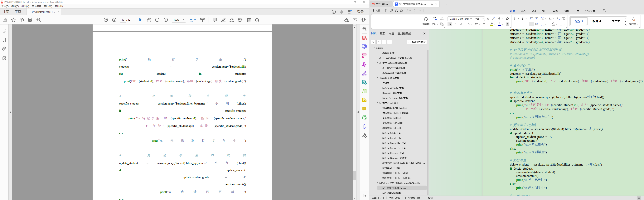Viewport: 644px width, 200px height.
Task: Switch to the 书签 navigation tab
Action: point(391,33)
